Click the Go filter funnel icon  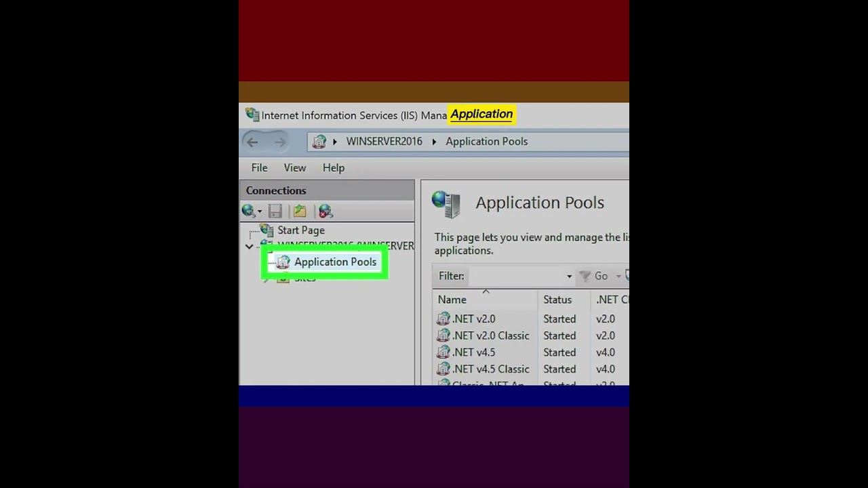coord(585,276)
